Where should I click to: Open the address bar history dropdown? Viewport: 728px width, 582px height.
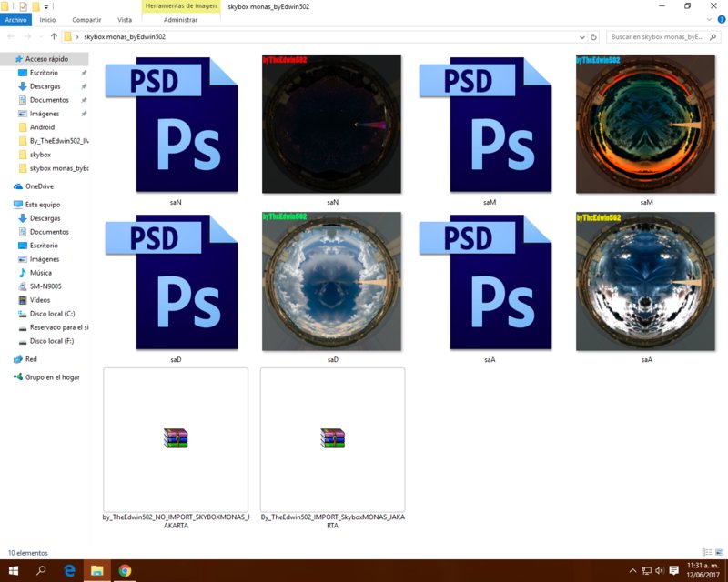(581, 37)
